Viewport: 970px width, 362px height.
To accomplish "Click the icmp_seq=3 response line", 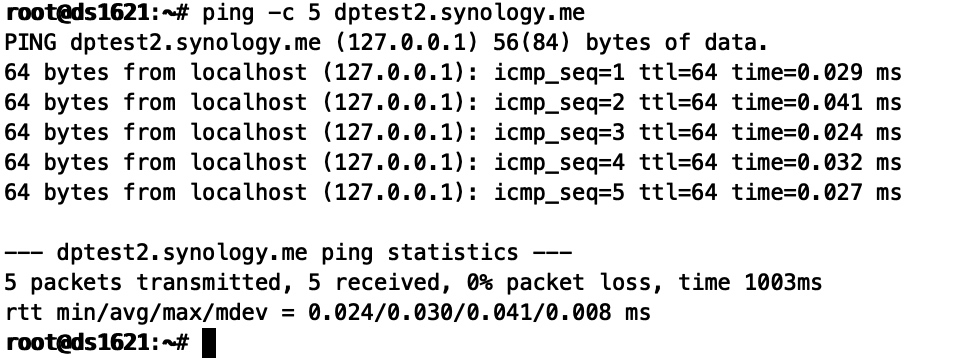I will click(453, 132).
